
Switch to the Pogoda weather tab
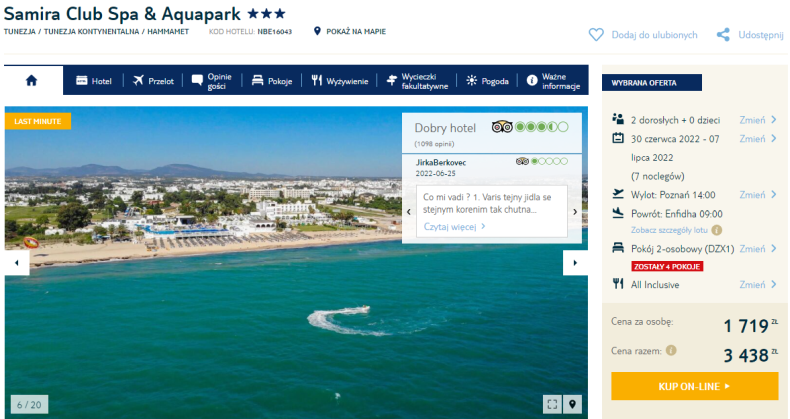[x=487, y=81]
